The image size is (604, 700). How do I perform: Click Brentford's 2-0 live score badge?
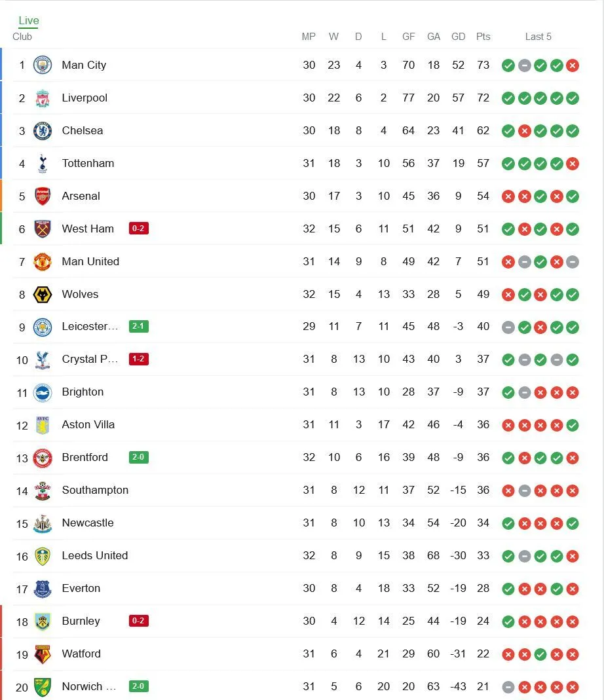coord(139,457)
